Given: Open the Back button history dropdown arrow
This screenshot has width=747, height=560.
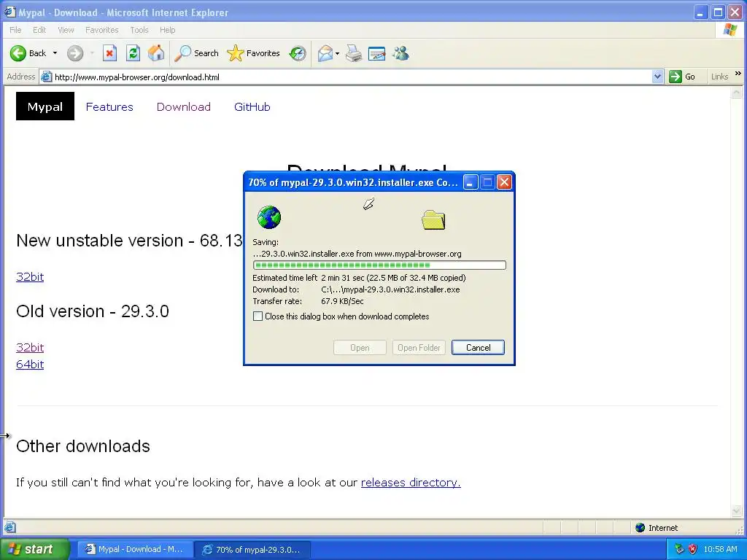Looking at the screenshot, I should point(55,53).
